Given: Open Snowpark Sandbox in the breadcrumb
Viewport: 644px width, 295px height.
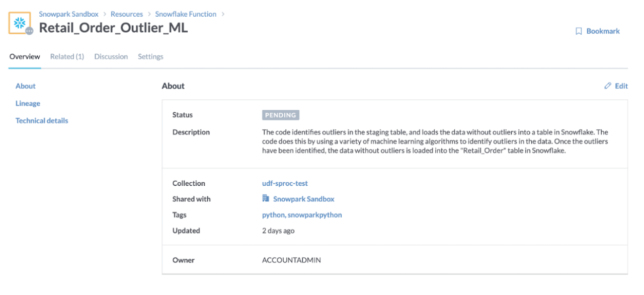Looking at the screenshot, I should point(69,14).
